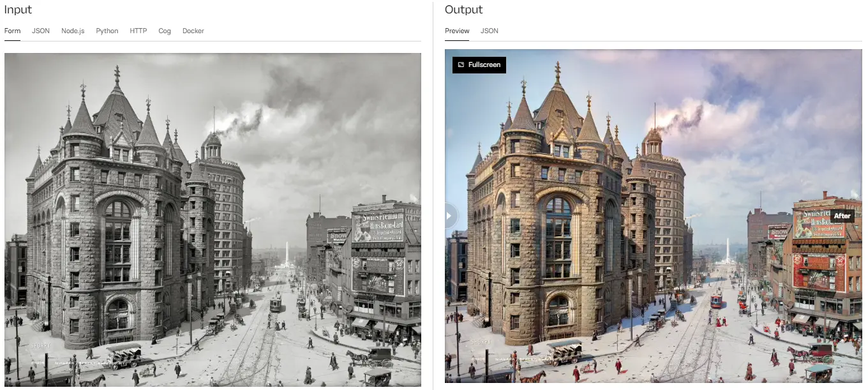This screenshot has width=868, height=390.
Task: Open the Fullscreen view button
Action: (x=479, y=65)
